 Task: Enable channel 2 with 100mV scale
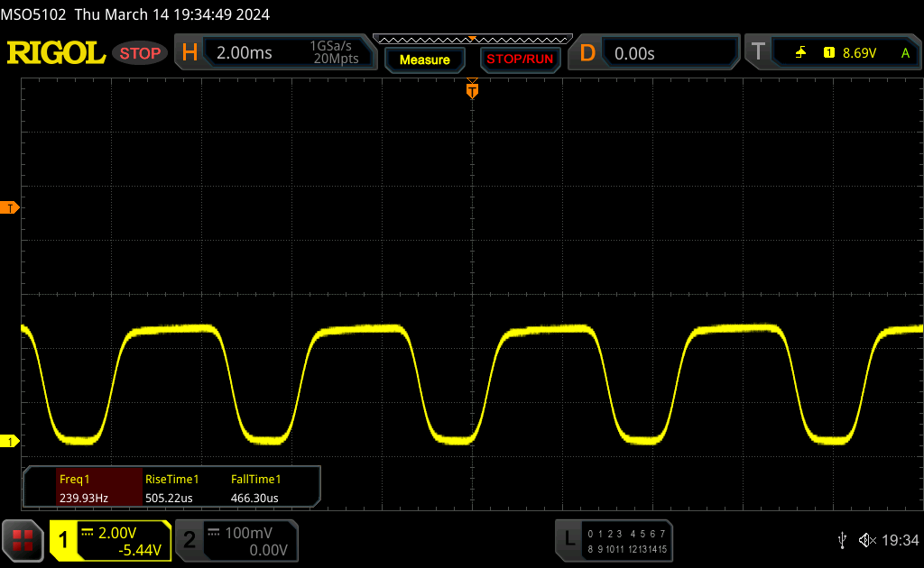coord(236,540)
